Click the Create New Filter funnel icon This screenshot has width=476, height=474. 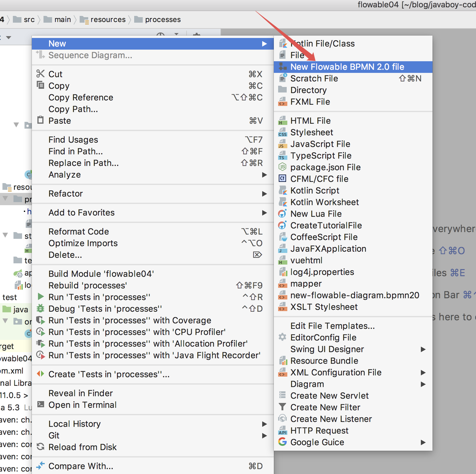pyautogui.click(x=282, y=407)
